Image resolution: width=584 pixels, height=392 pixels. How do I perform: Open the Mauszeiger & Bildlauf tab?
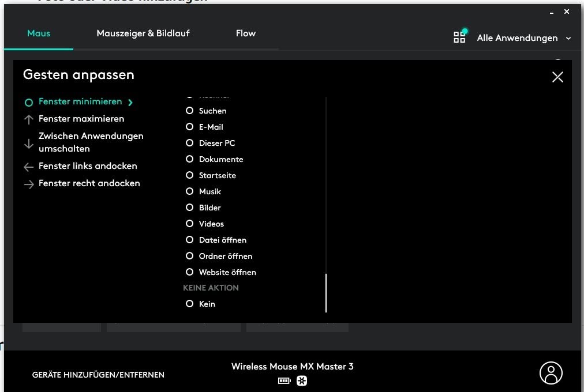click(143, 33)
